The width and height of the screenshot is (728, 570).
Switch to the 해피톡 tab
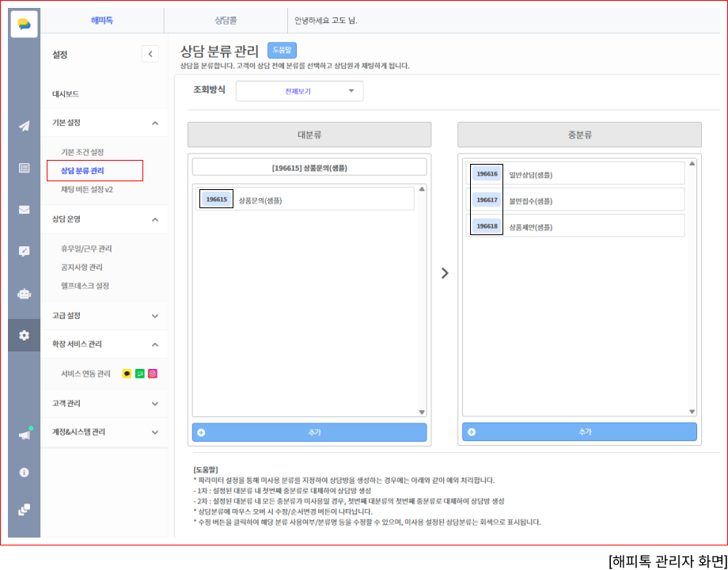[x=102, y=21]
